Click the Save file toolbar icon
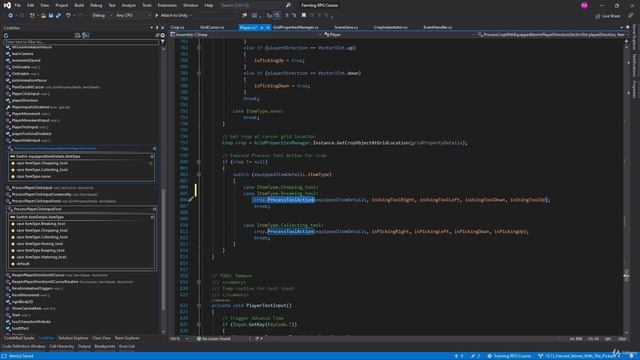Screen dimensions: 640x360 click(51, 16)
